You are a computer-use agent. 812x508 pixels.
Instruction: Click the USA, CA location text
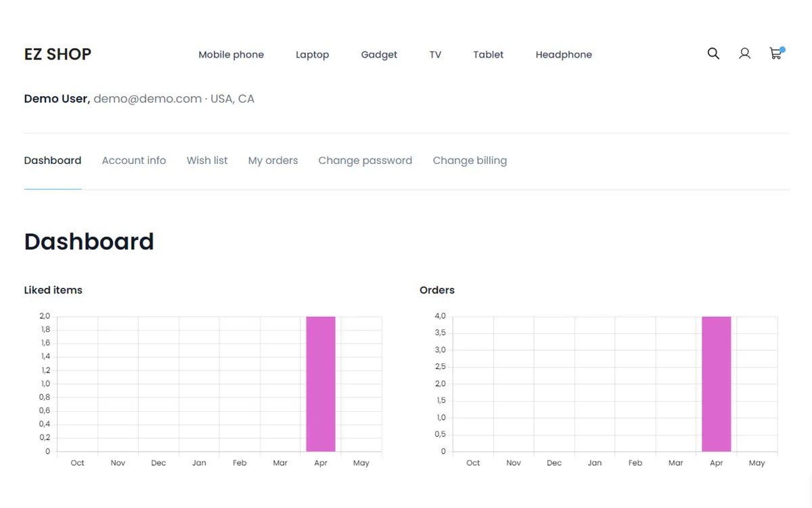click(233, 99)
